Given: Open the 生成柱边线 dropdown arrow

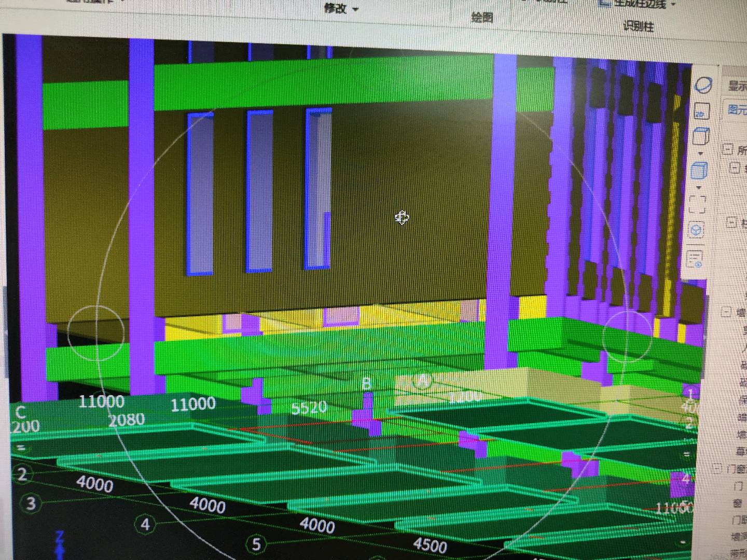Looking at the screenshot, I should (673, 4).
